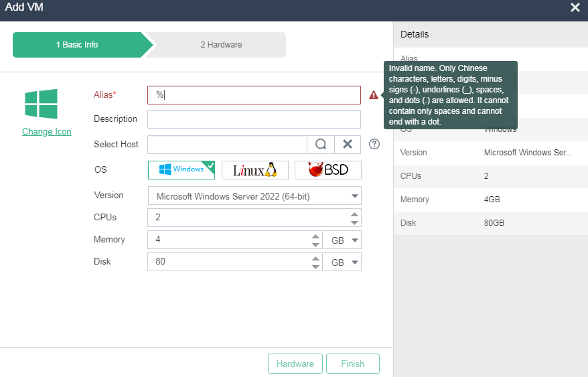Screen dimensions: 588x377
Task: Open the help question mark next to Select Host
Action: click(374, 144)
